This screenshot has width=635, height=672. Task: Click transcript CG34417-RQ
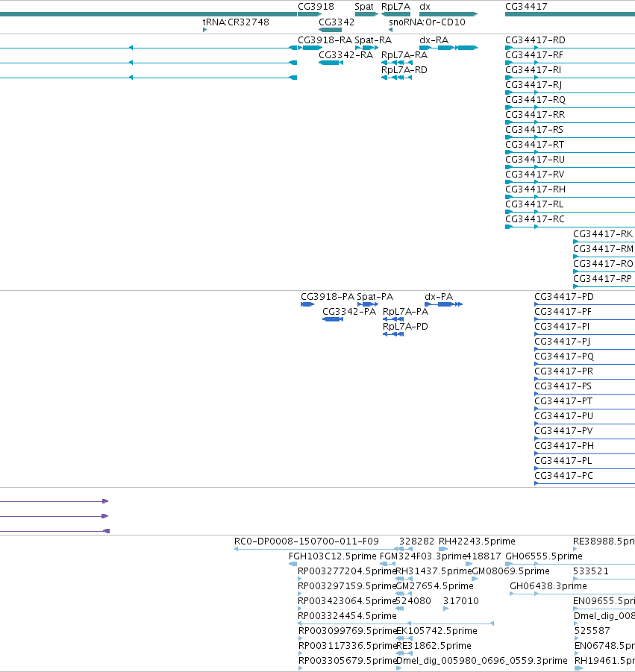point(535,100)
